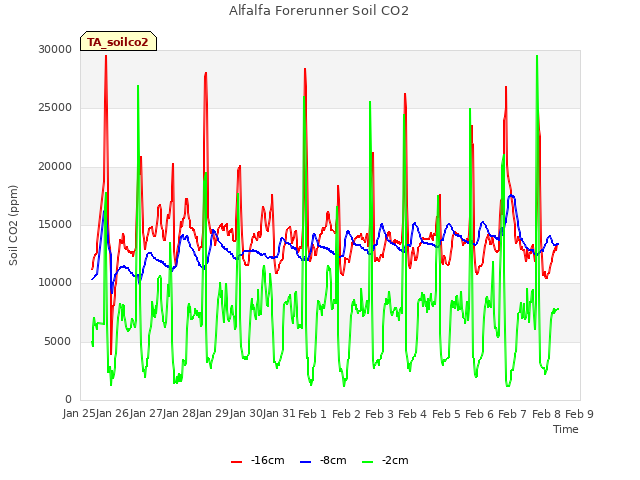Image resolution: width=640 pixels, height=480 pixels.
Task: Click the Feb 4 date tick label
Action: (x=412, y=414)
